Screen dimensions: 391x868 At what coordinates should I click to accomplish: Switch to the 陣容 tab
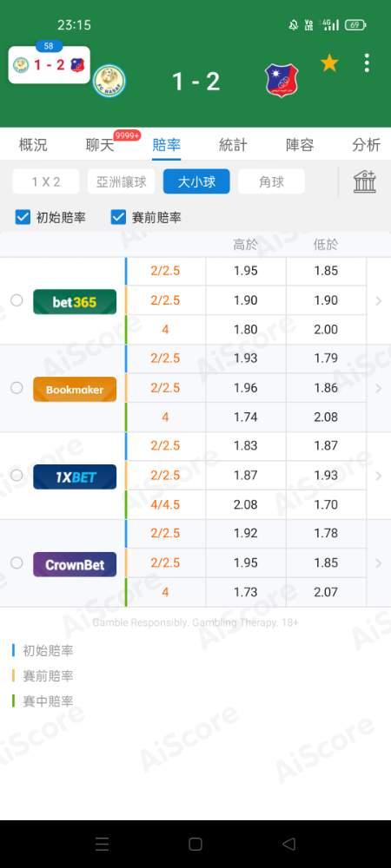[300, 145]
